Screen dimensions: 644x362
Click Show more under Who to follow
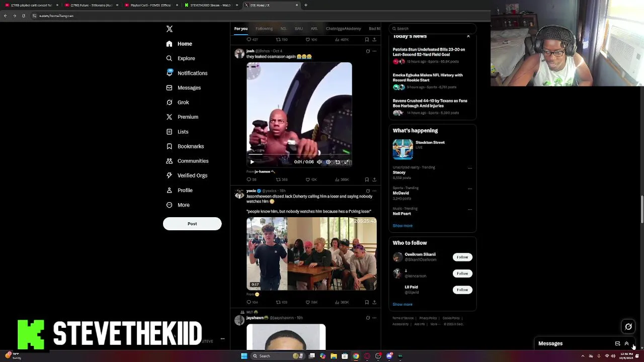pyautogui.click(x=403, y=304)
